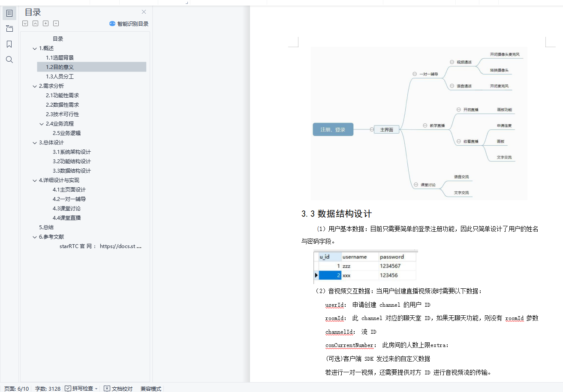Select 4.1主页面设计 in the outline
The width and height of the screenshot is (563, 392).
pos(69,189)
